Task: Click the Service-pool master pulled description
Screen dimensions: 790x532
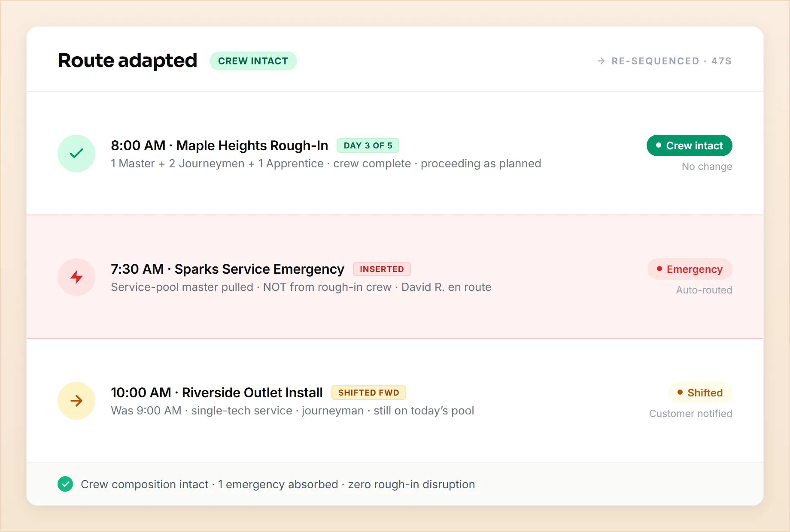Action: (x=301, y=287)
